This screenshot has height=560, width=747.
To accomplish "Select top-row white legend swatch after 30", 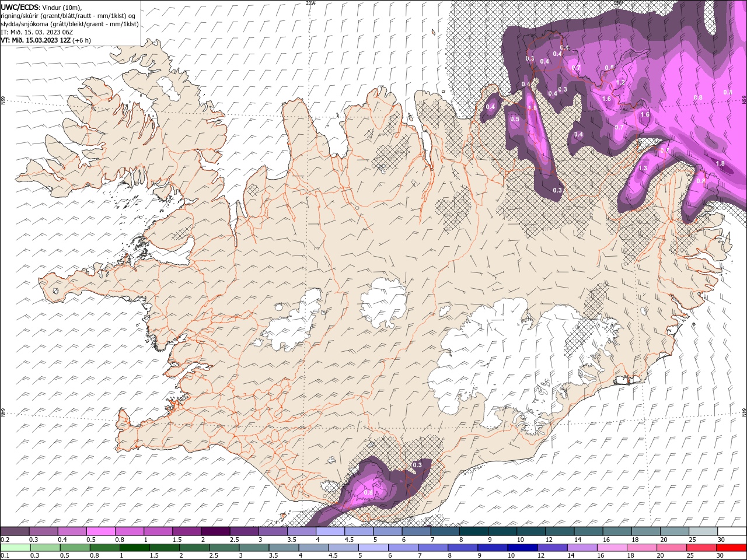I will (x=732, y=531).
